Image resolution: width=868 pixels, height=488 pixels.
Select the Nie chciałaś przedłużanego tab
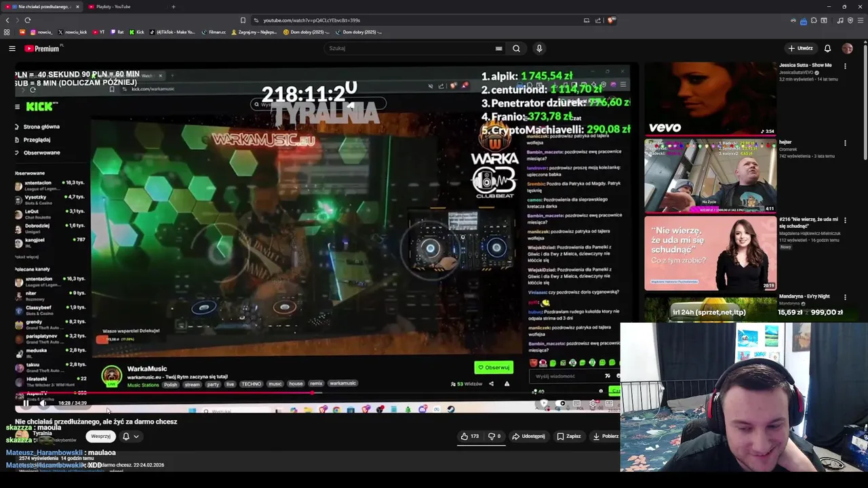42,7
